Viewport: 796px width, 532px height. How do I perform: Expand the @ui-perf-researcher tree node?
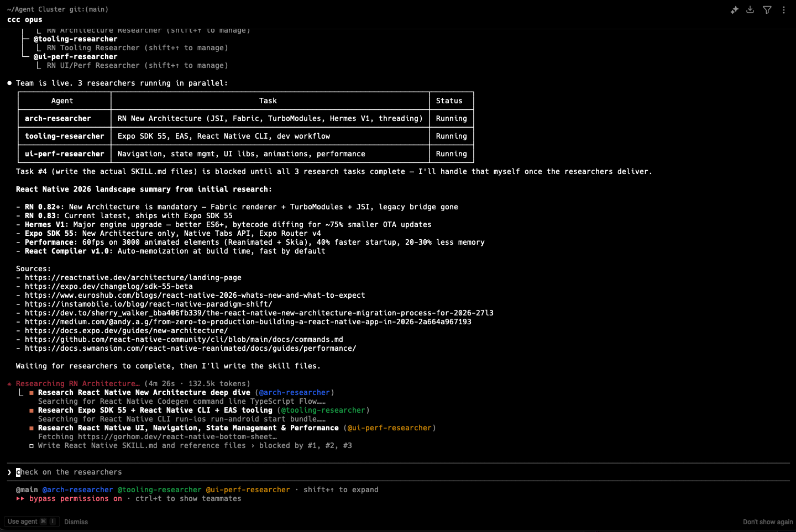tap(75, 57)
